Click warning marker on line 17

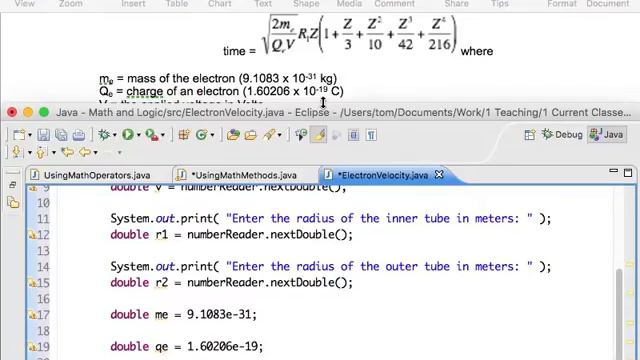pos(32,315)
